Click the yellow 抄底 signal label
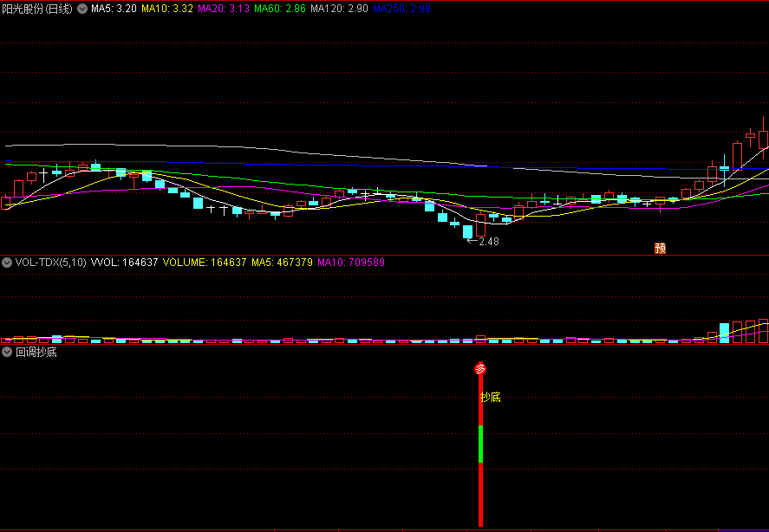Image resolution: width=769 pixels, height=532 pixels. coord(491,397)
